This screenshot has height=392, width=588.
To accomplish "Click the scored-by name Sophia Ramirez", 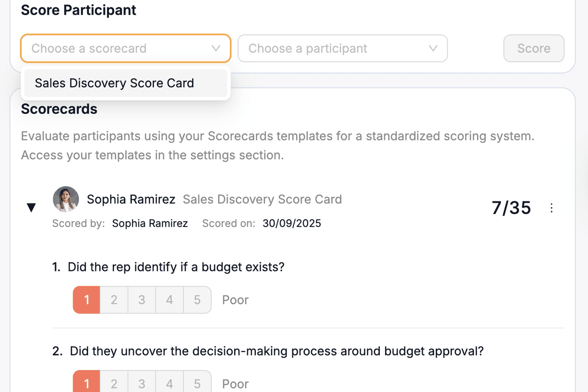I will click(150, 223).
